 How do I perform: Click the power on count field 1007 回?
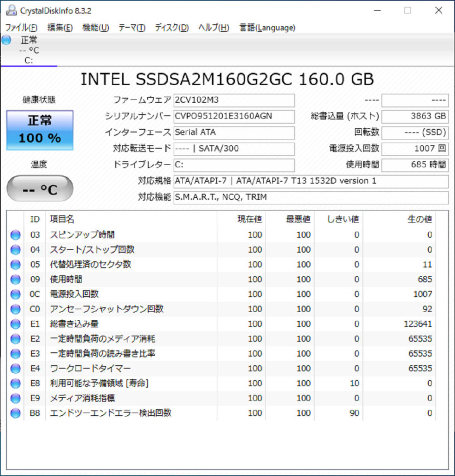click(x=415, y=149)
